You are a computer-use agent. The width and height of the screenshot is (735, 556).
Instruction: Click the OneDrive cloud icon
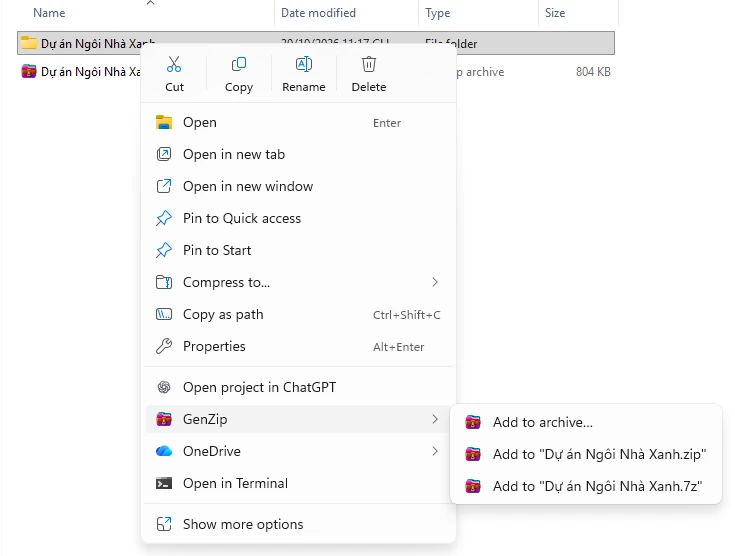(164, 451)
